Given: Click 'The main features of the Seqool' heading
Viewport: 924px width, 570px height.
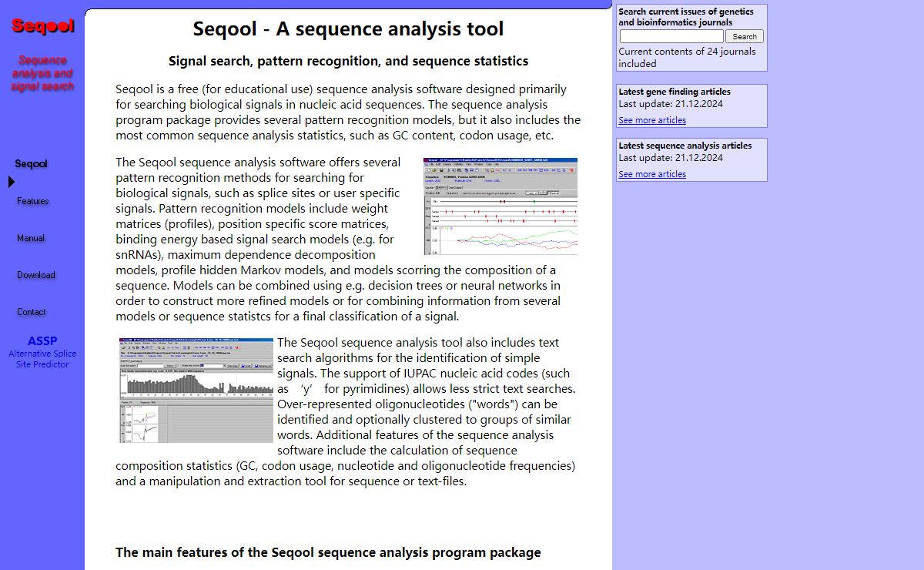Looking at the screenshot, I should pyautogui.click(x=328, y=552).
